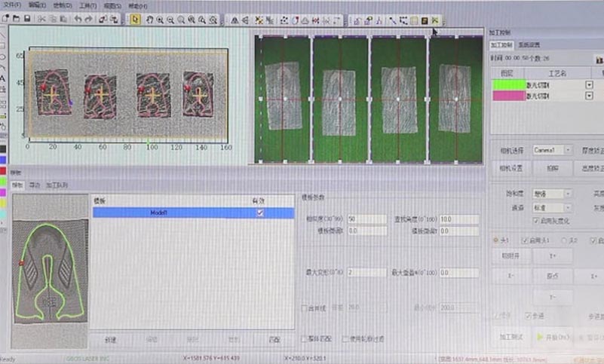Click the Undo arrow icon
604x364 pixels.
pyautogui.click(x=78, y=19)
